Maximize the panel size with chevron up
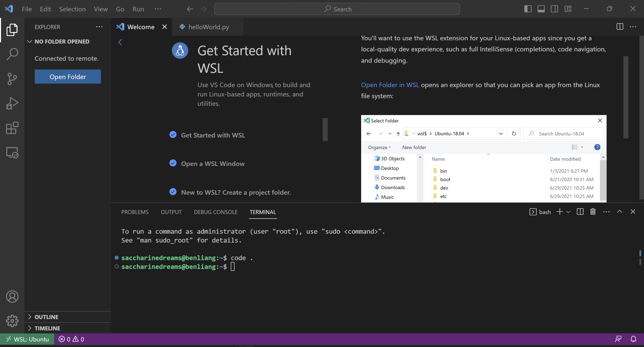The height and width of the screenshot is (347, 644). pyautogui.click(x=620, y=212)
